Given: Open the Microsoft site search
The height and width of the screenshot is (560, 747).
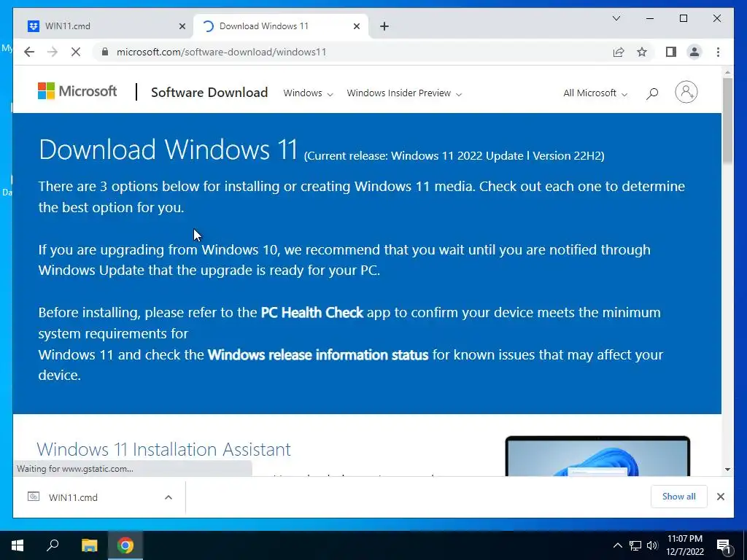Looking at the screenshot, I should [652, 93].
